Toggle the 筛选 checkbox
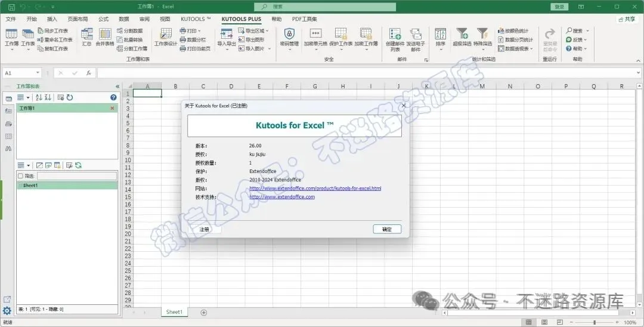 pyautogui.click(x=20, y=176)
